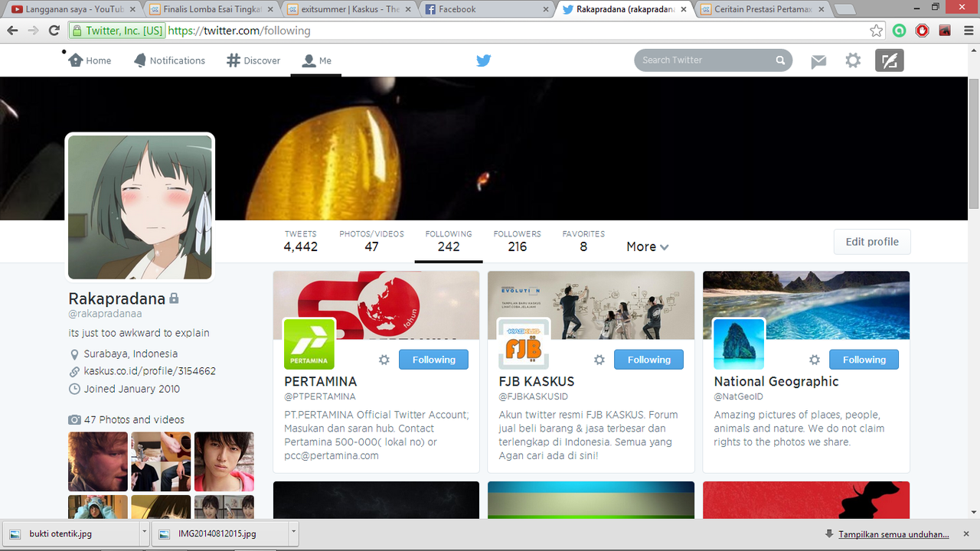Screen dimensions: 980x551
Task: Open the Me profile menu item
Action: pos(316,60)
